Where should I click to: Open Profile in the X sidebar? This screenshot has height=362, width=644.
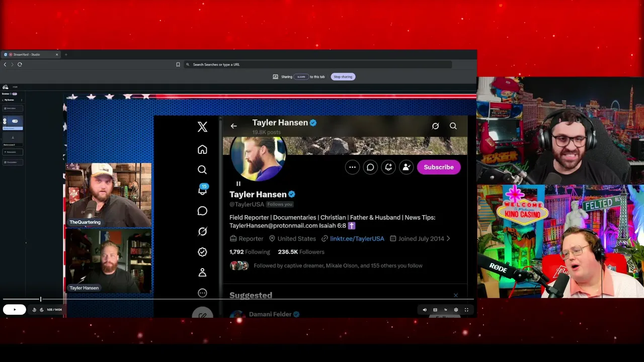click(202, 273)
